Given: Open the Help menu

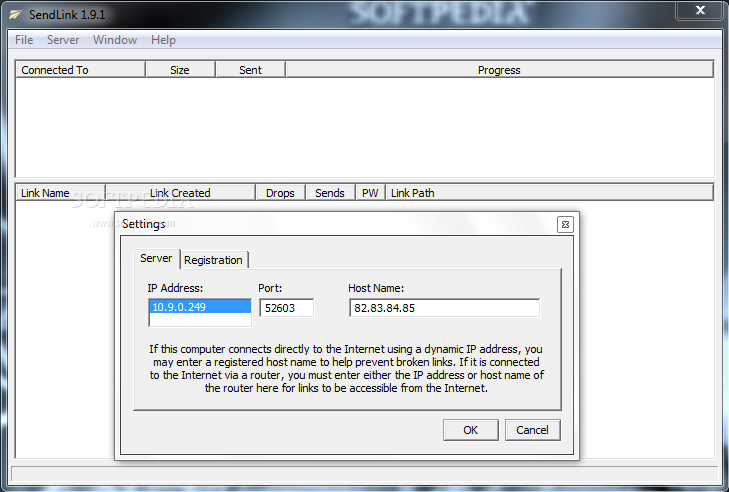Looking at the screenshot, I should coord(163,40).
